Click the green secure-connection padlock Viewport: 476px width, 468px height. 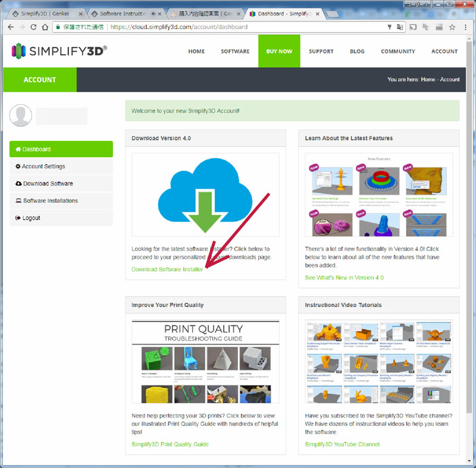(58, 27)
